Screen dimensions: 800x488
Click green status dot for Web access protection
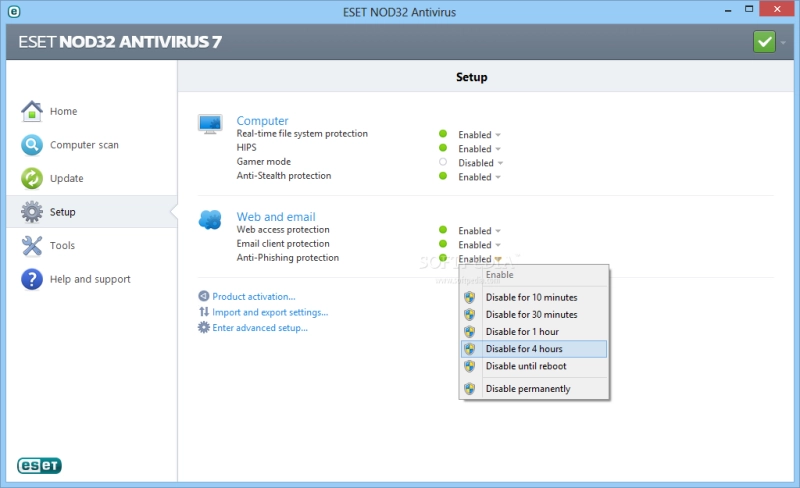[443, 230]
